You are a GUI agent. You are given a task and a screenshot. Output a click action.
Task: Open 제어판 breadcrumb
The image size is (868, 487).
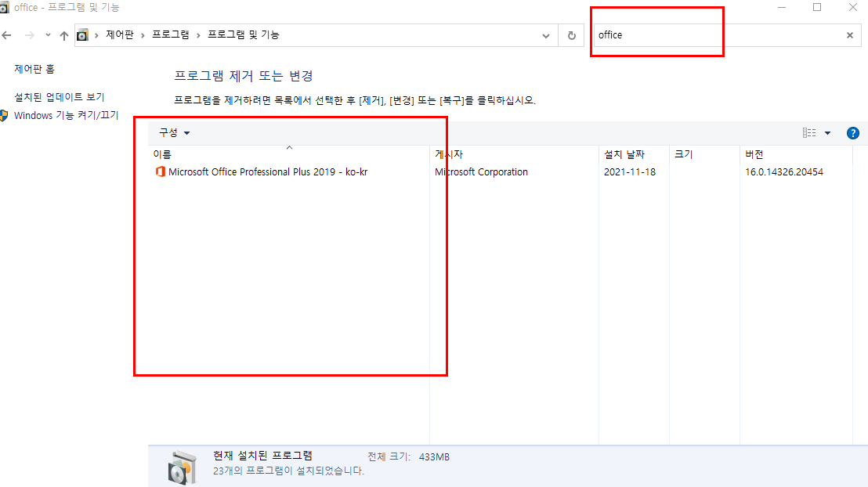tap(120, 35)
